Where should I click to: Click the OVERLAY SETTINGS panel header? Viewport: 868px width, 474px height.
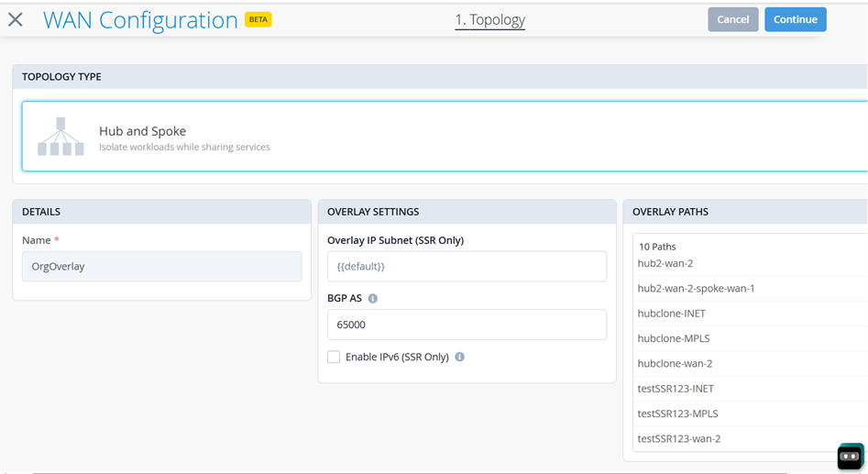click(x=467, y=212)
